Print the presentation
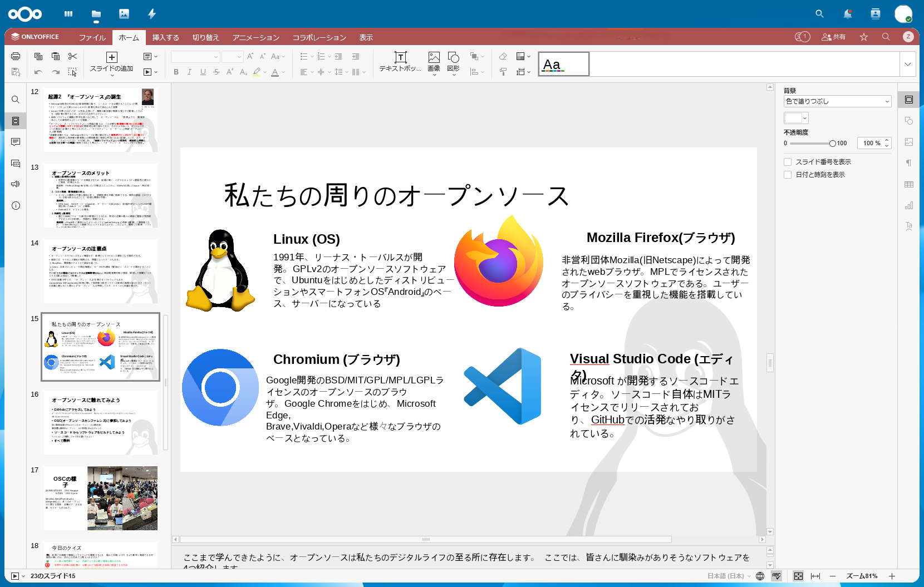The width and height of the screenshot is (924, 587). click(x=15, y=56)
